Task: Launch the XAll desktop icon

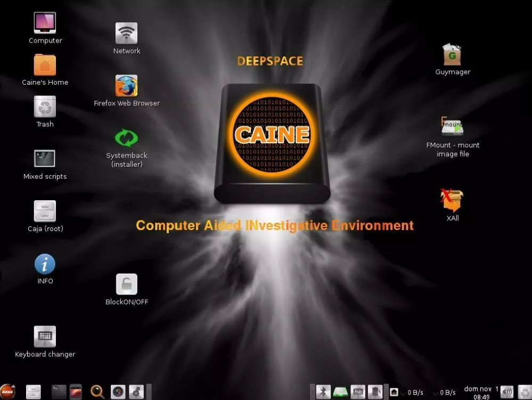Action: [452, 200]
